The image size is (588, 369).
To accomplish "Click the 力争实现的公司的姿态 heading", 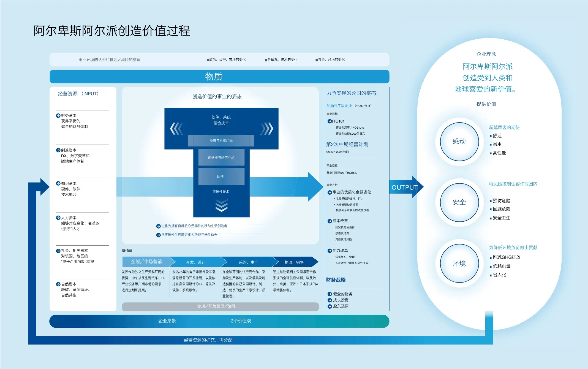I will click(x=351, y=93).
